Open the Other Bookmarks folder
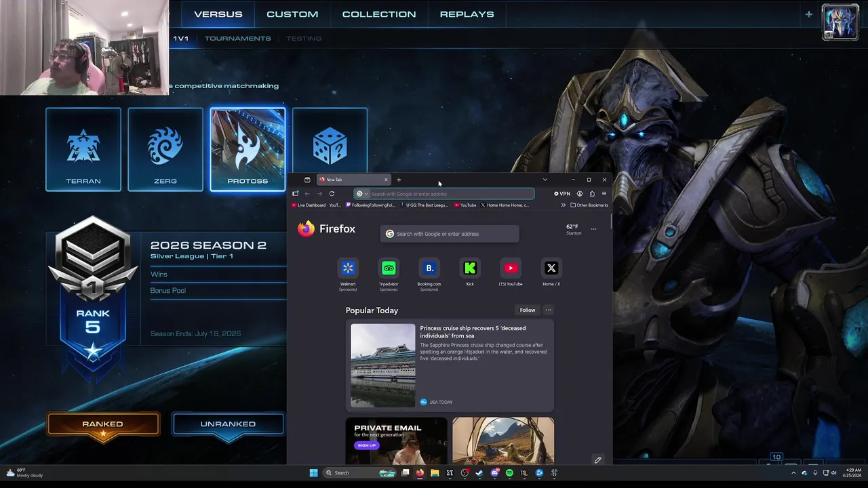Screen dimensions: 868x488 589,205
